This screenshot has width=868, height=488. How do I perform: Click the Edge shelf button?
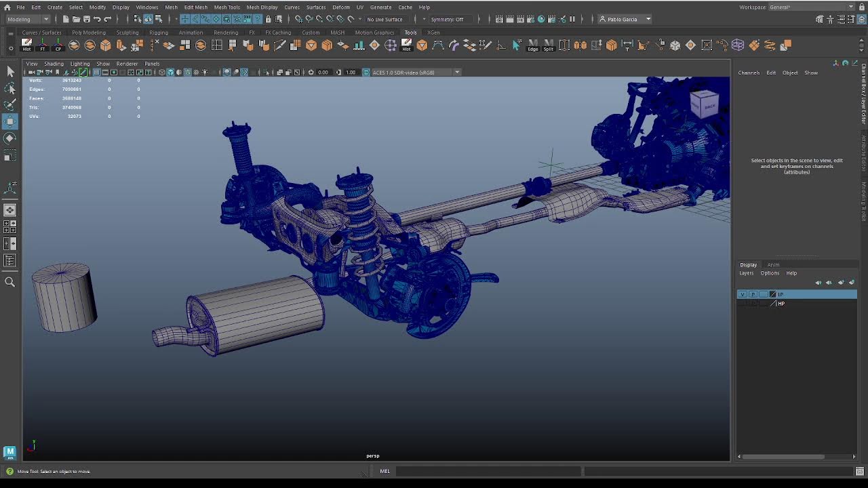(532, 45)
